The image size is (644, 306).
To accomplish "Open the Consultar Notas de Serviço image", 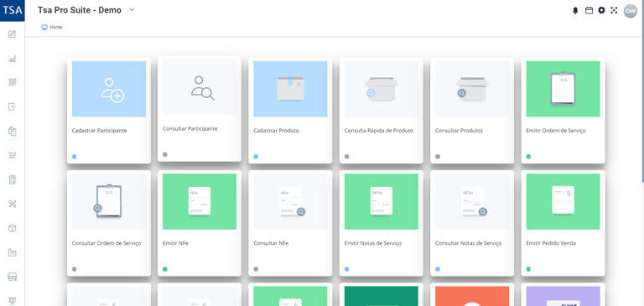I will click(x=472, y=202).
